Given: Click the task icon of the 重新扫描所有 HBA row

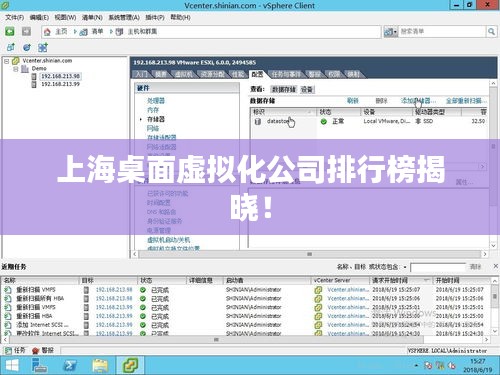Looking at the screenshot, I should [7, 298].
